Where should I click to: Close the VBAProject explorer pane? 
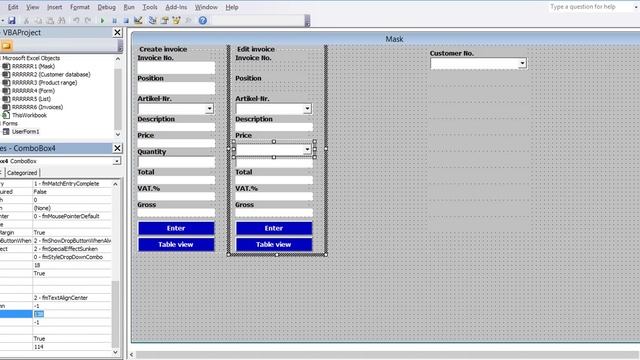(117, 32)
